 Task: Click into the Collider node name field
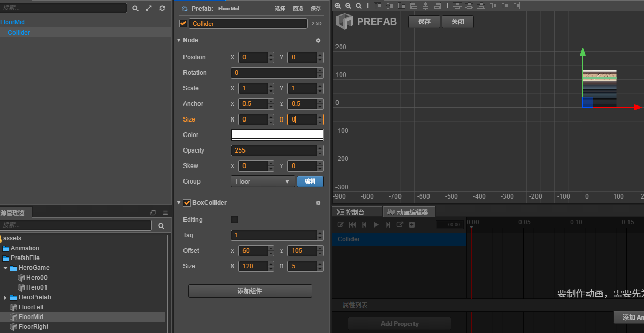click(248, 24)
